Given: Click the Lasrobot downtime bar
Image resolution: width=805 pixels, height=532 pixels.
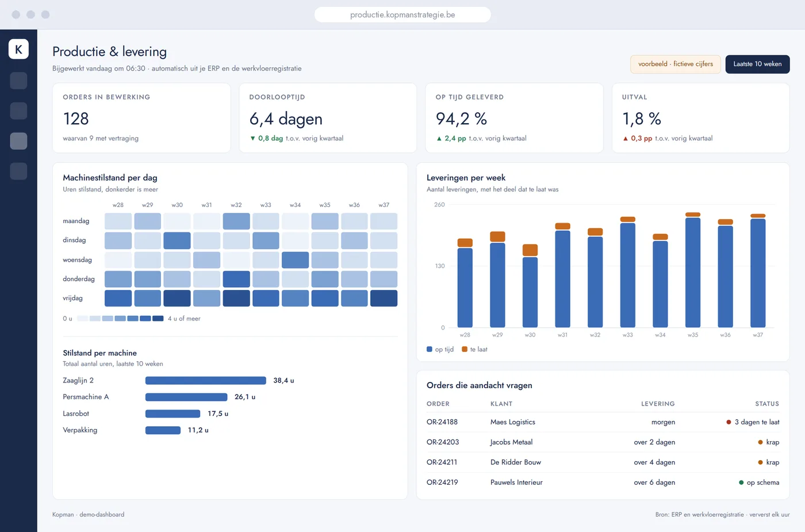Looking at the screenshot, I should pos(172,414).
